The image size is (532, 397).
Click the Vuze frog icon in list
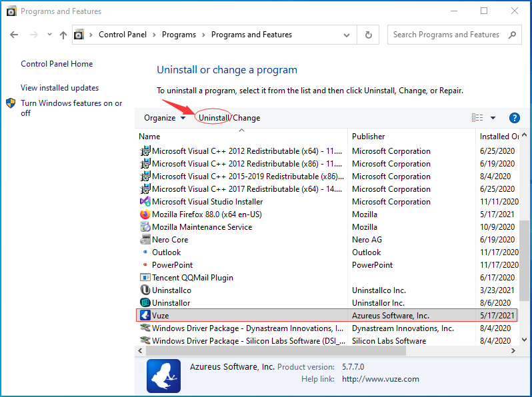(x=145, y=315)
